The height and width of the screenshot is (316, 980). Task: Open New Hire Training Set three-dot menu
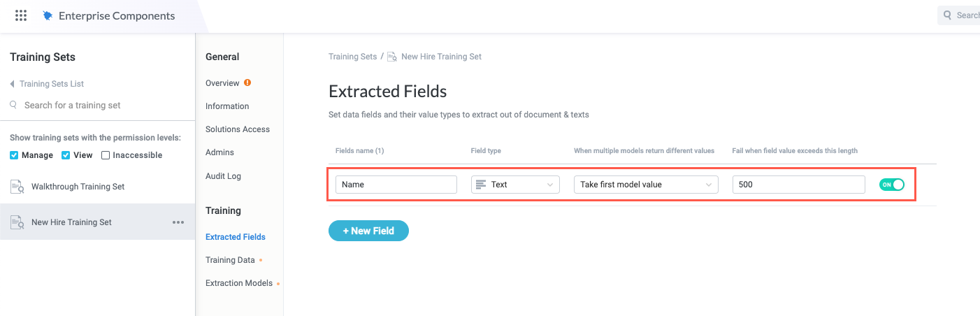coord(178,222)
